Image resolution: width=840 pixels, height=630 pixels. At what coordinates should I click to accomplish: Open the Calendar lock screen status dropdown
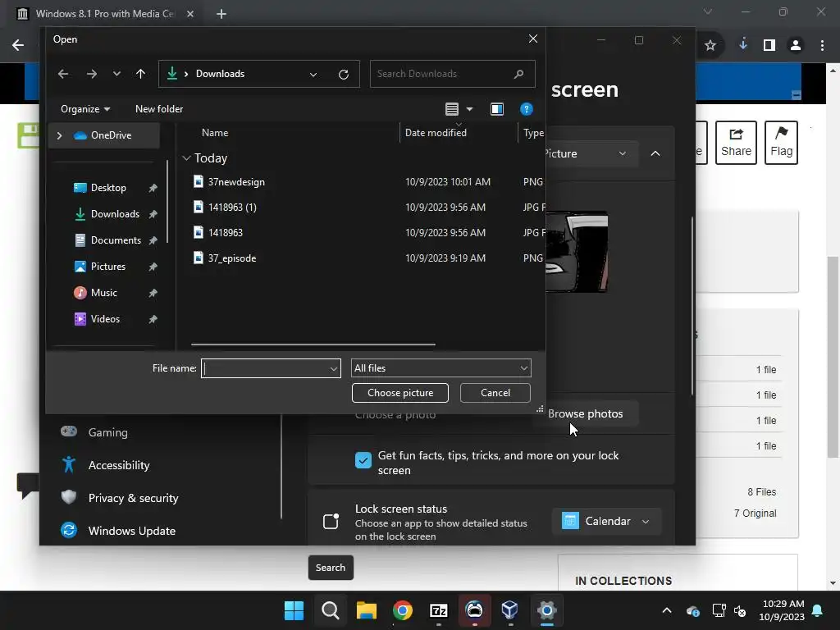tap(606, 521)
